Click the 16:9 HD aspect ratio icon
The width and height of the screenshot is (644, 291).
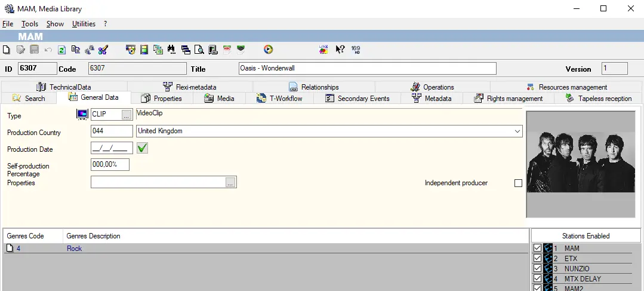(356, 50)
